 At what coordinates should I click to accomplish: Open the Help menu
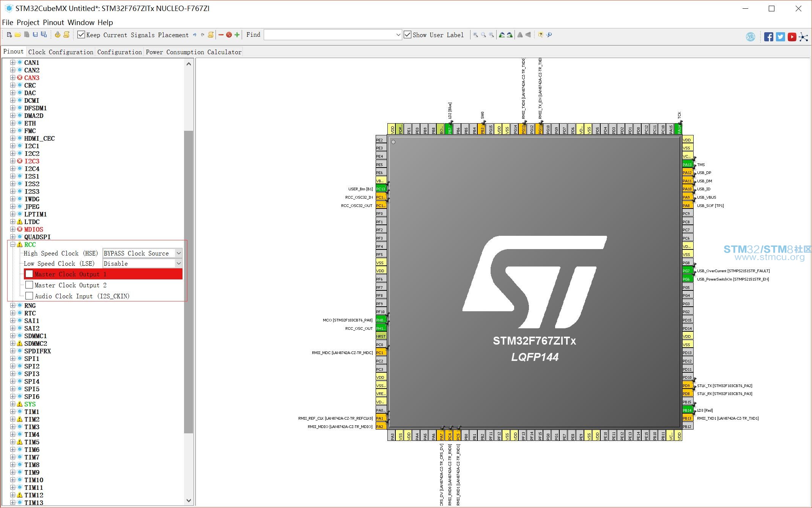(x=105, y=22)
